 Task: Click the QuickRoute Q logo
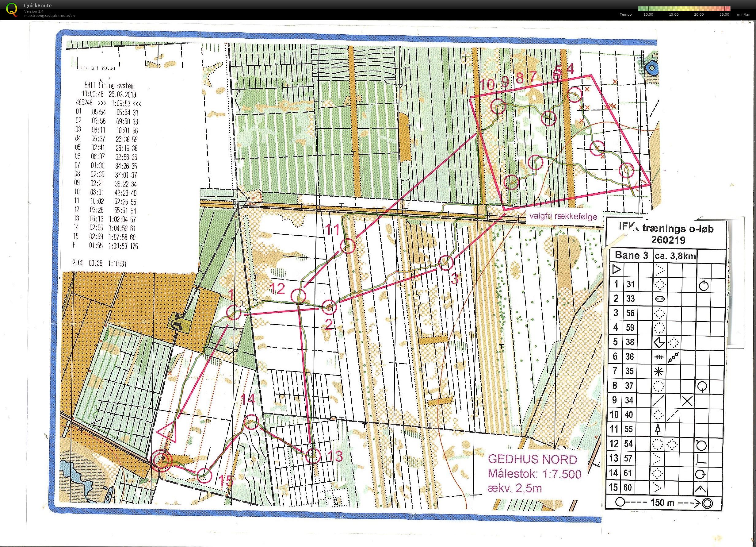[12, 9]
